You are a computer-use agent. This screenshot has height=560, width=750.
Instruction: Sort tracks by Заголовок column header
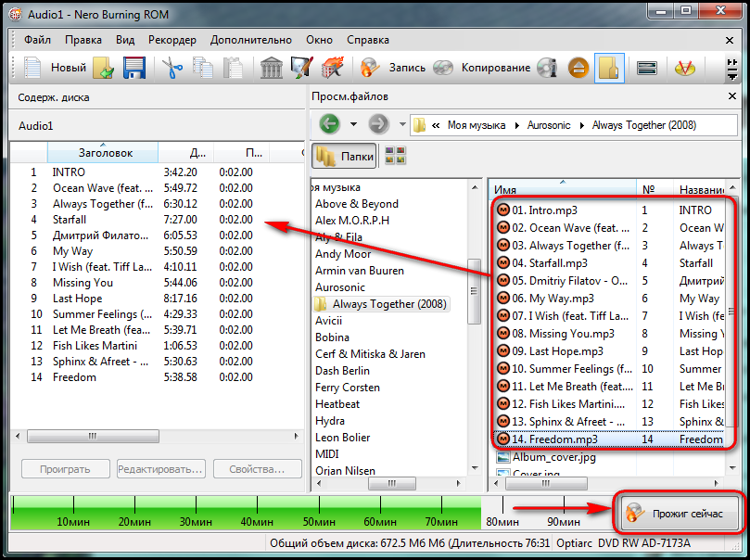[103, 153]
